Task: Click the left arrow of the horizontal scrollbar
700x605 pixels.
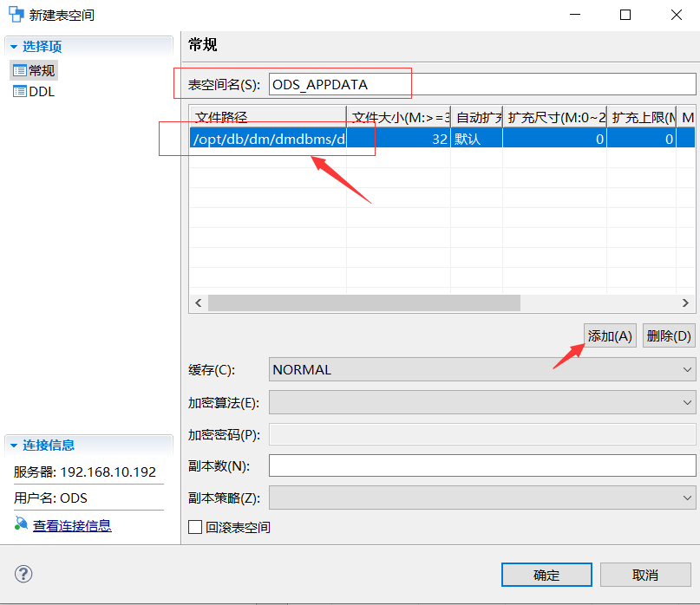Action: pos(199,303)
